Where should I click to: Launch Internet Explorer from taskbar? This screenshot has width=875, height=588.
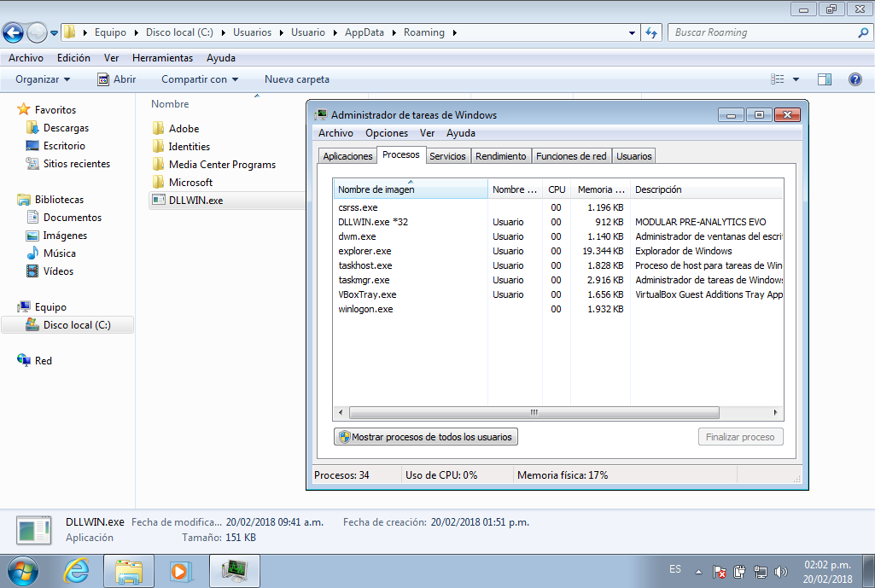[x=77, y=571]
